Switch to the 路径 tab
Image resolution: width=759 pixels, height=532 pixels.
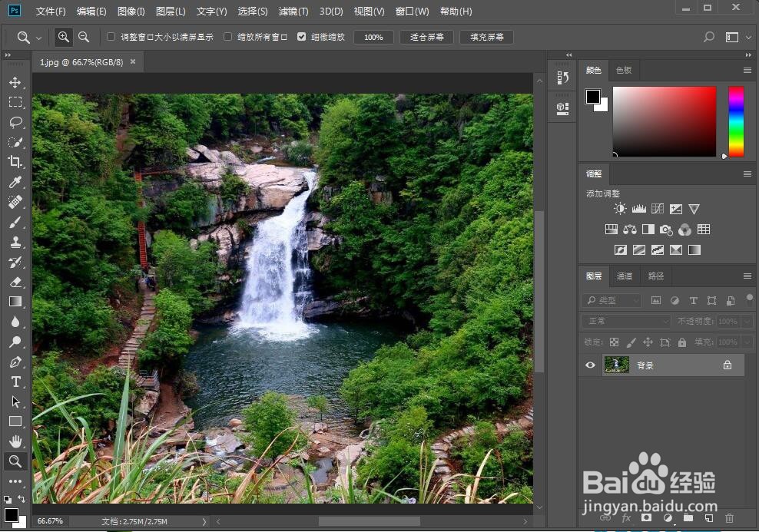655,276
